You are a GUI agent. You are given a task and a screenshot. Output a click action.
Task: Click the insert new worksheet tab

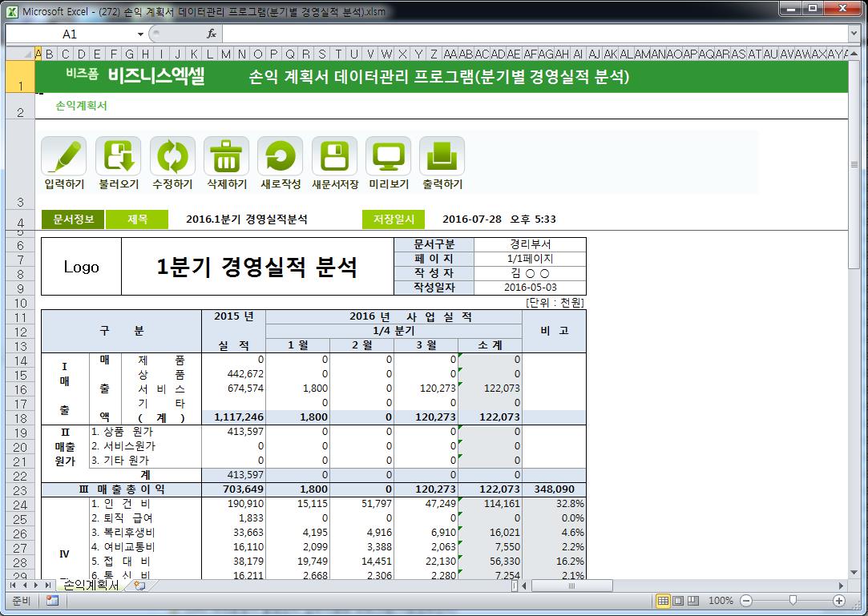pyautogui.click(x=139, y=586)
